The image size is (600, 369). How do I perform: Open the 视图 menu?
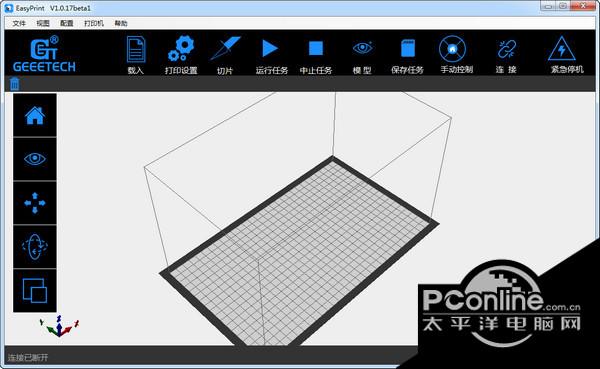click(x=43, y=23)
